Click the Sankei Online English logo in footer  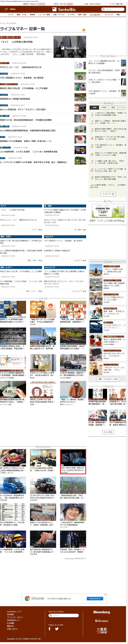[x=102, y=630]
